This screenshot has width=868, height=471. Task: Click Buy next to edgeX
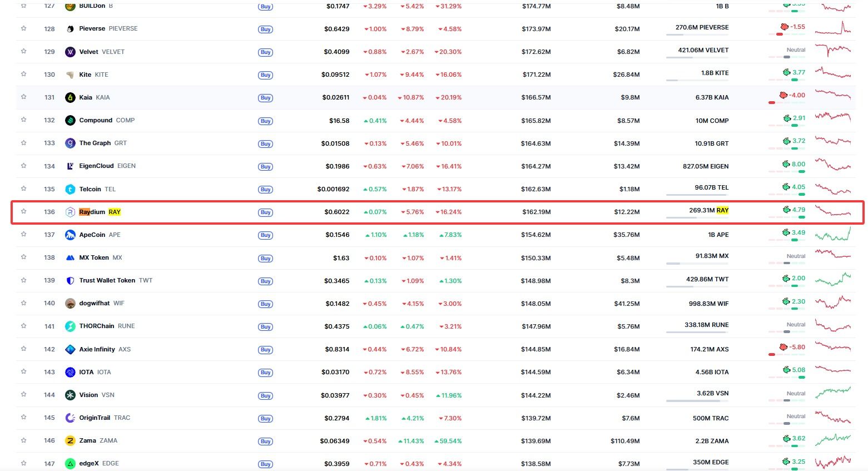(265, 464)
